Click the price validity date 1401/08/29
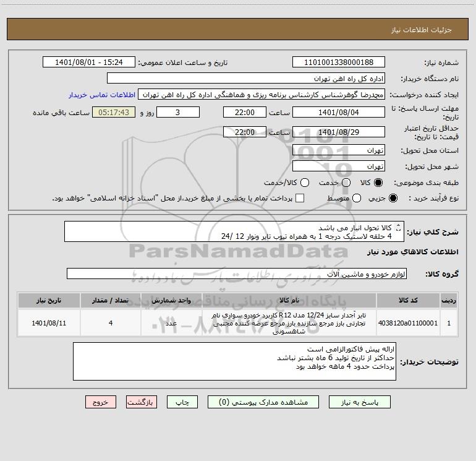 (x=339, y=132)
